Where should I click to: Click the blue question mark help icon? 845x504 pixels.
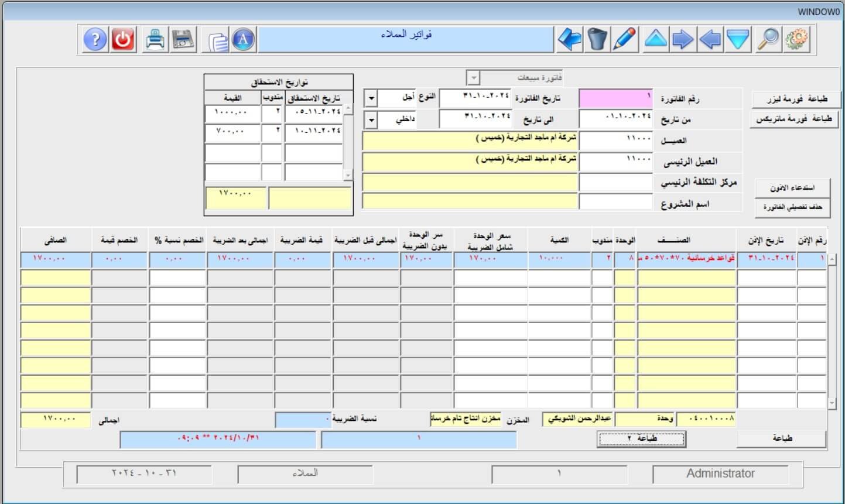(x=95, y=40)
